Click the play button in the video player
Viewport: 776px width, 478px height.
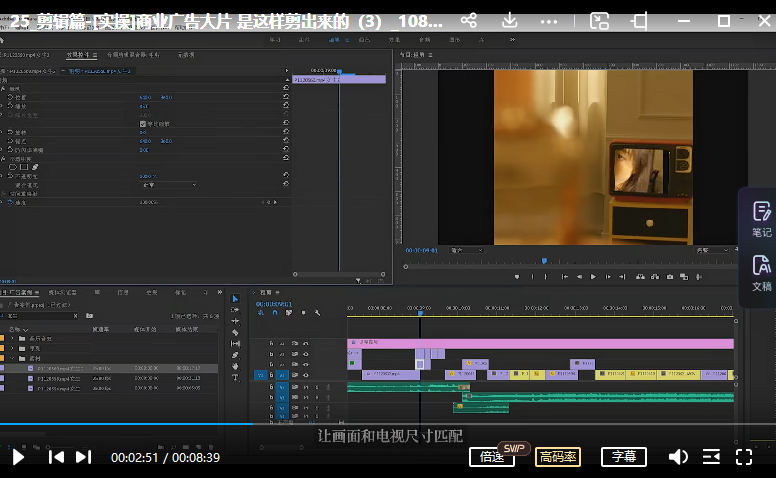click(x=18, y=457)
